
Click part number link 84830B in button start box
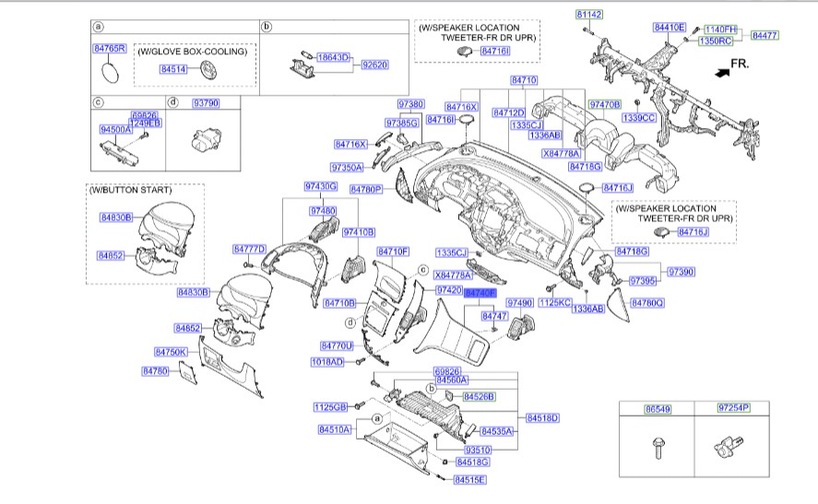(116, 217)
